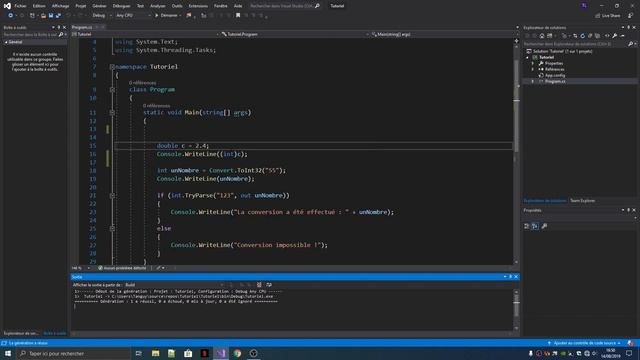Toggle a bookmark with the toolbar icon

(x=238, y=16)
